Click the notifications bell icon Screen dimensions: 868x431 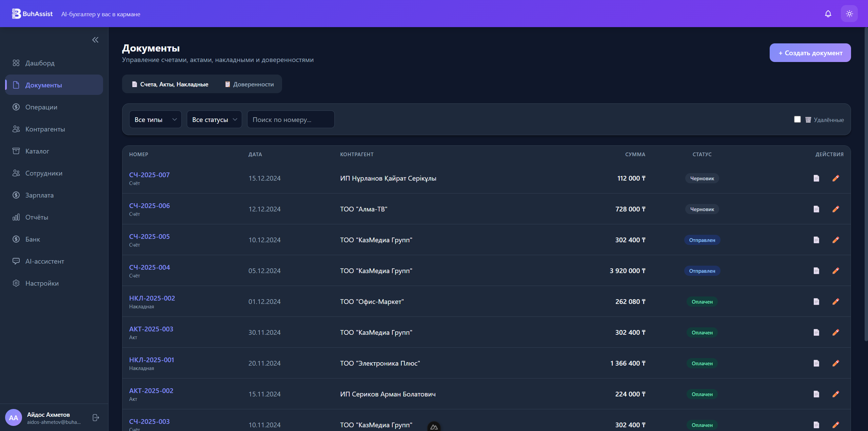click(x=828, y=14)
